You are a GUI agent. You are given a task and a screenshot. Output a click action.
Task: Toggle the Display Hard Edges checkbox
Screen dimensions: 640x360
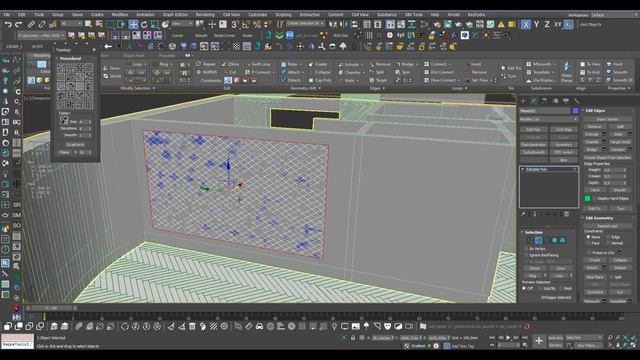pos(595,198)
